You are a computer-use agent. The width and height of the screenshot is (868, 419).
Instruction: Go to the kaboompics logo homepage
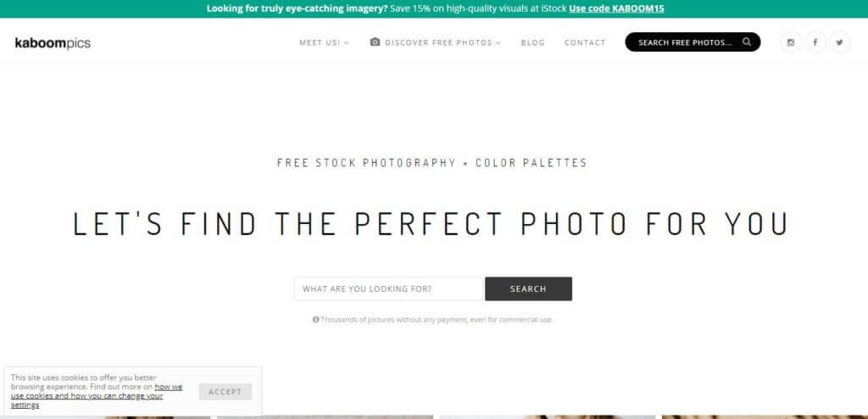point(53,42)
